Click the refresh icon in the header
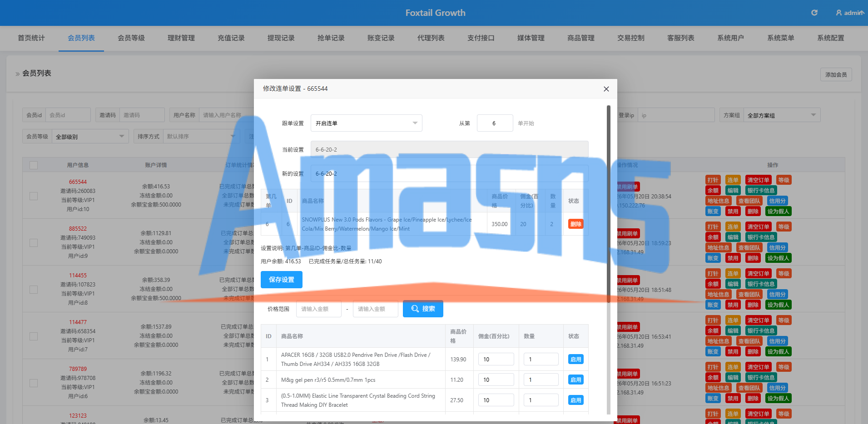The height and width of the screenshot is (424, 868). click(x=814, y=13)
